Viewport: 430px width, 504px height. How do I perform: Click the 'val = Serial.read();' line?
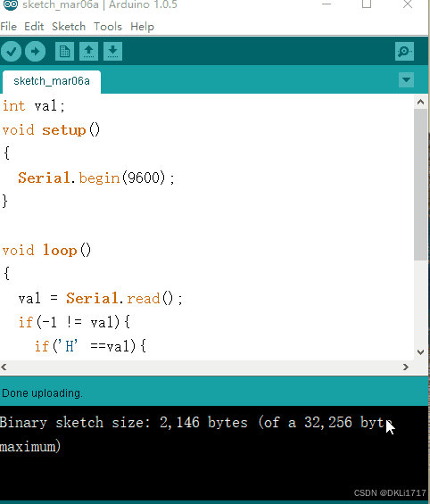pyautogui.click(x=100, y=299)
